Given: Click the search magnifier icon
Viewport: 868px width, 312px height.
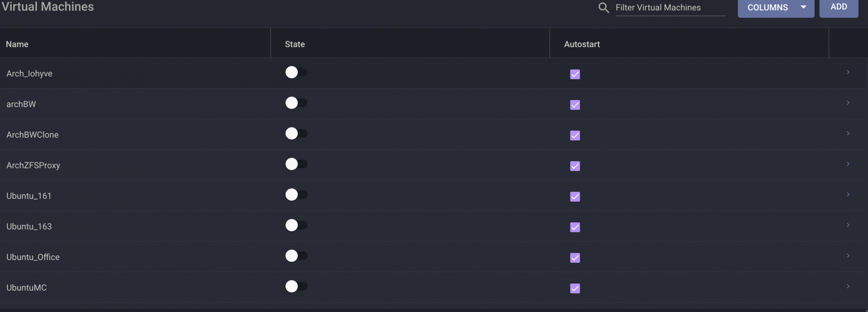Looking at the screenshot, I should pyautogui.click(x=604, y=8).
